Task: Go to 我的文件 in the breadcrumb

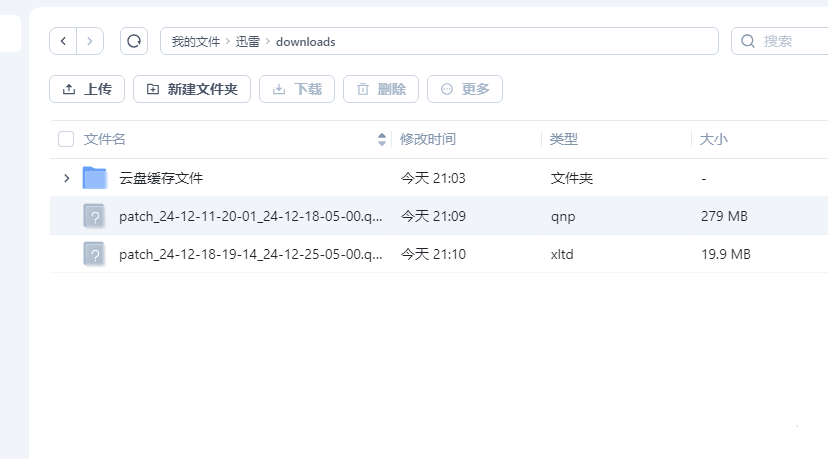Action: [x=195, y=41]
